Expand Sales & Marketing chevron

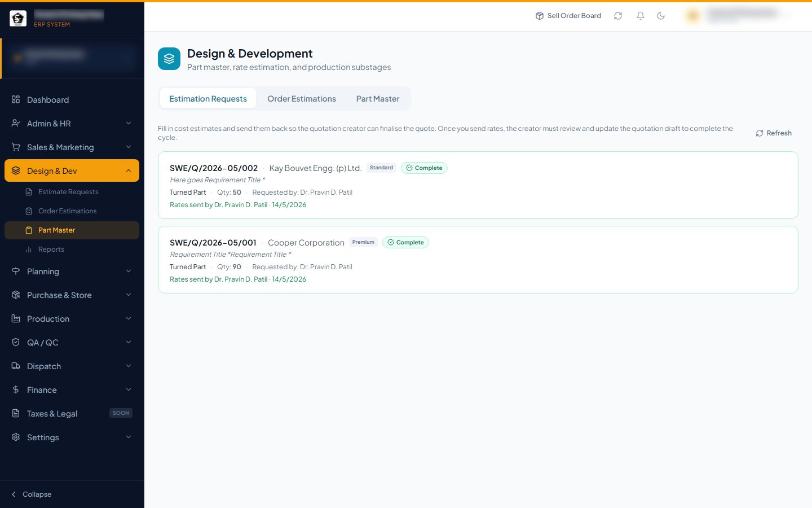[129, 147]
